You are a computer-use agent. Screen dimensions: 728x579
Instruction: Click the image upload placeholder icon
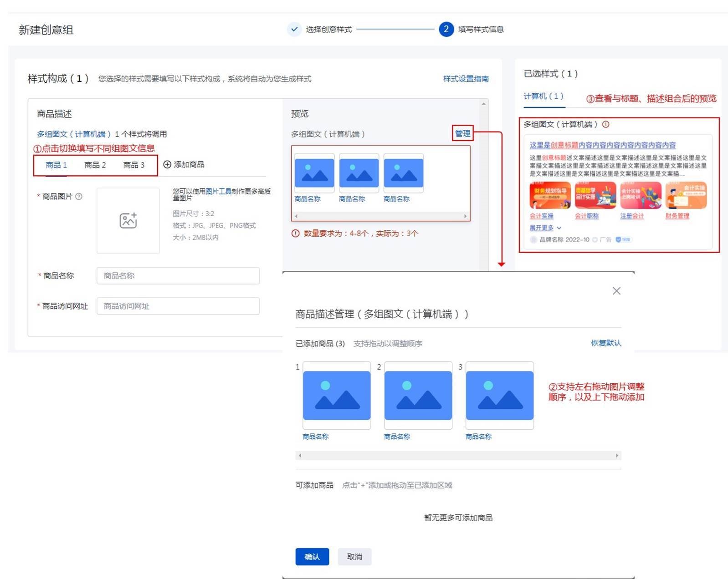point(128,220)
